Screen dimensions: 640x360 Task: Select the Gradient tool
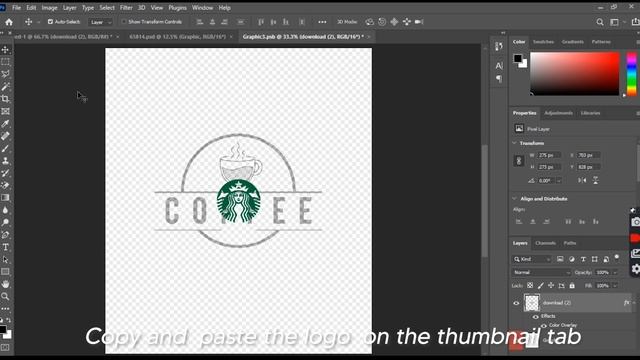5,198
